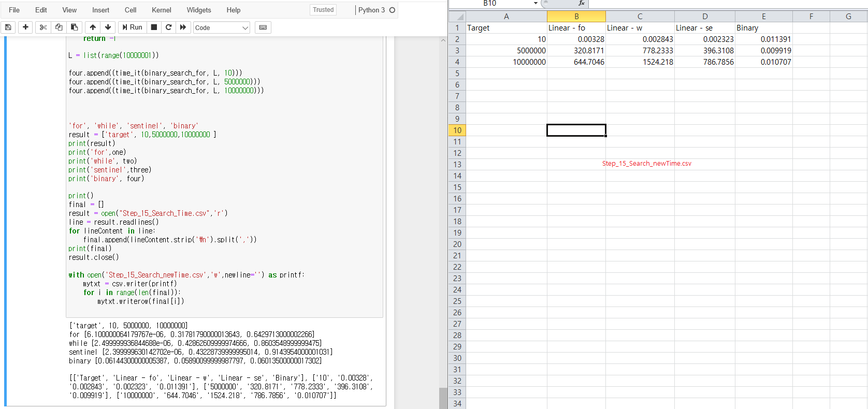Click Jupyter notebook vertical scrollbar thumb
This screenshot has width=868, height=409.
pos(443,398)
